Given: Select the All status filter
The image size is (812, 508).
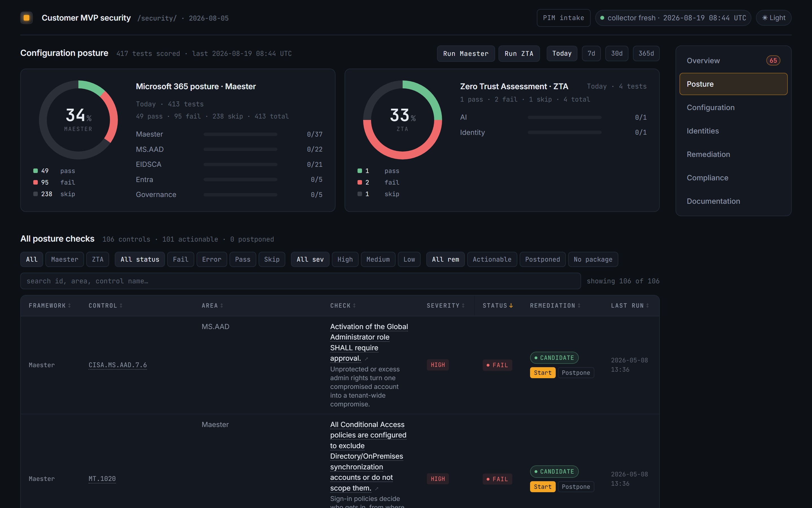Looking at the screenshot, I should coord(140,259).
